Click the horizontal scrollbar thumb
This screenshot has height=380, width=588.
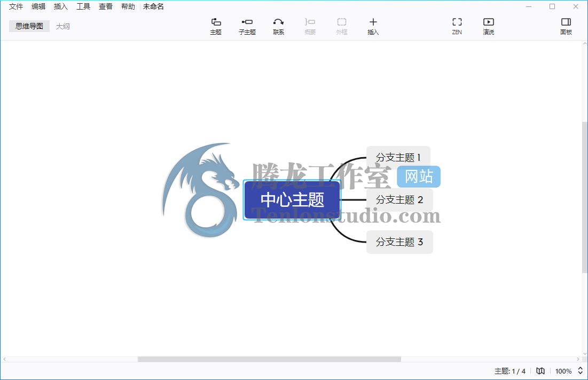coord(269,359)
